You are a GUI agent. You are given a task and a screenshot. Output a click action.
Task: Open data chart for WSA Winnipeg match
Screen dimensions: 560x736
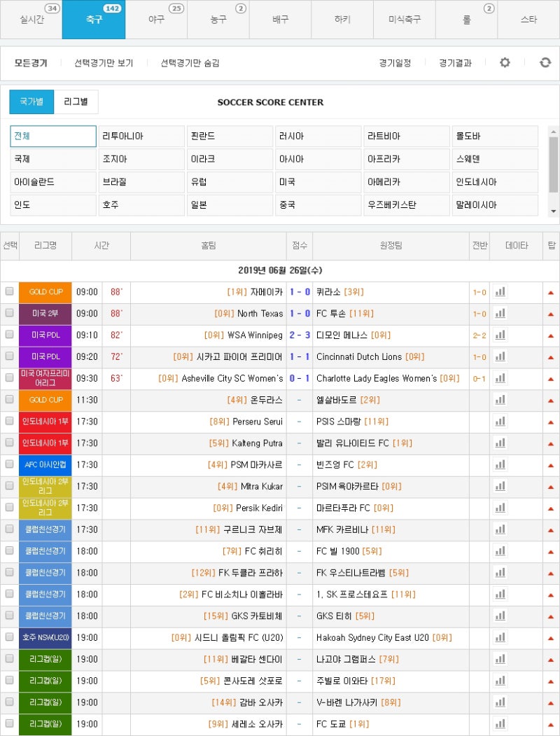tap(500, 335)
